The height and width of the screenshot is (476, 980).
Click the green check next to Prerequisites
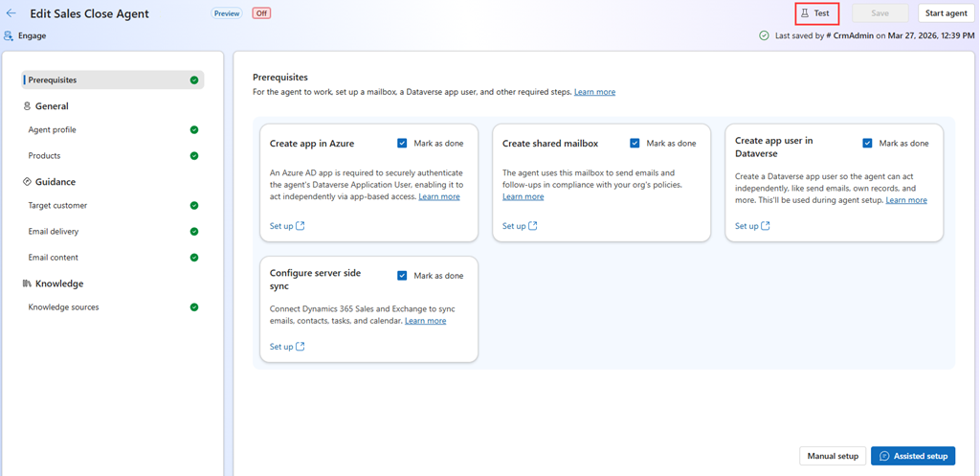194,80
